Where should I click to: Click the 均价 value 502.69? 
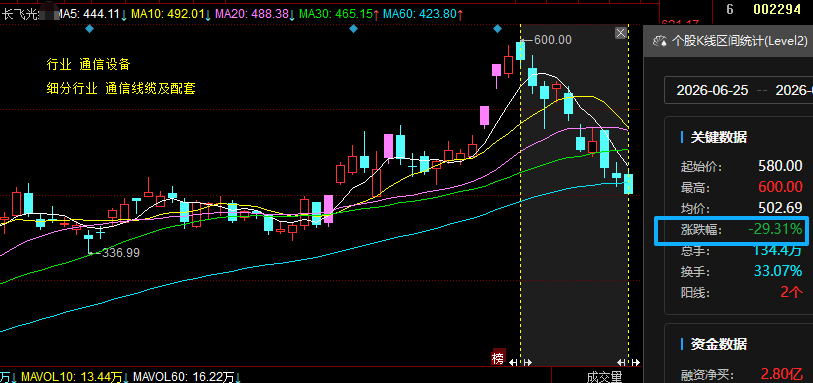pyautogui.click(x=780, y=208)
